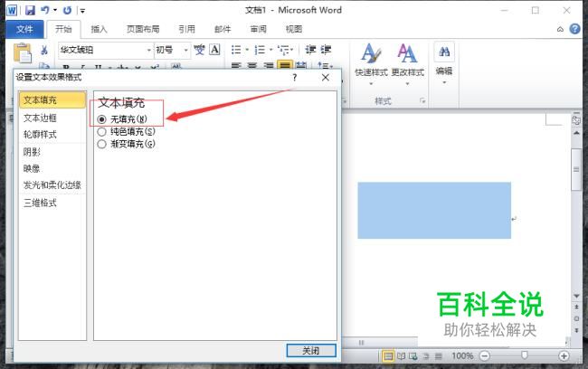Switch to the 页面布局 Page Layout tab
Viewport: 588px width, 369px height.
[x=143, y=29]
